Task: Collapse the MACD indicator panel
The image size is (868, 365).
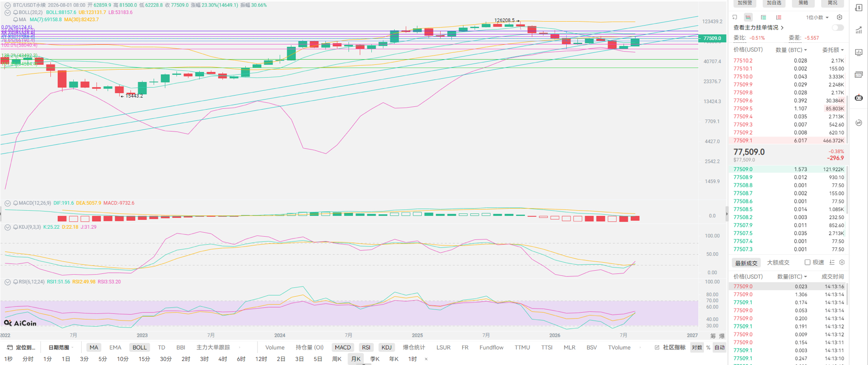Action: point(7,203)
